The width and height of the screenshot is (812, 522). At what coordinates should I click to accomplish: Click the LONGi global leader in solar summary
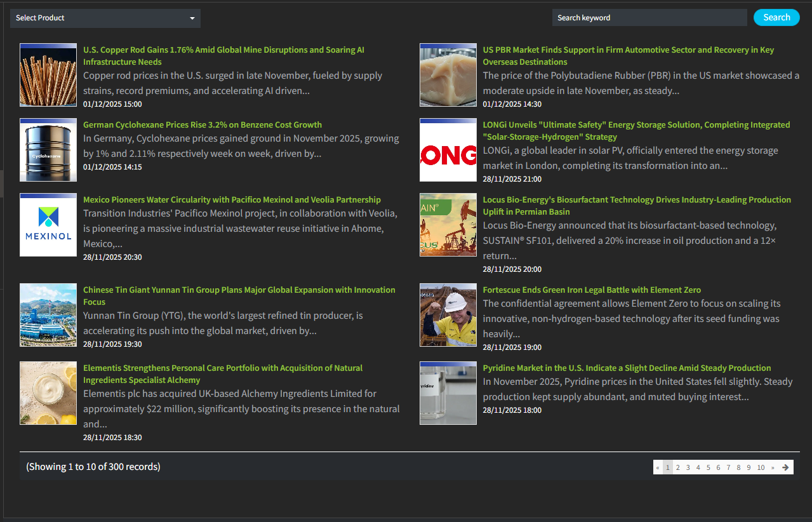(x=630, y=157)
